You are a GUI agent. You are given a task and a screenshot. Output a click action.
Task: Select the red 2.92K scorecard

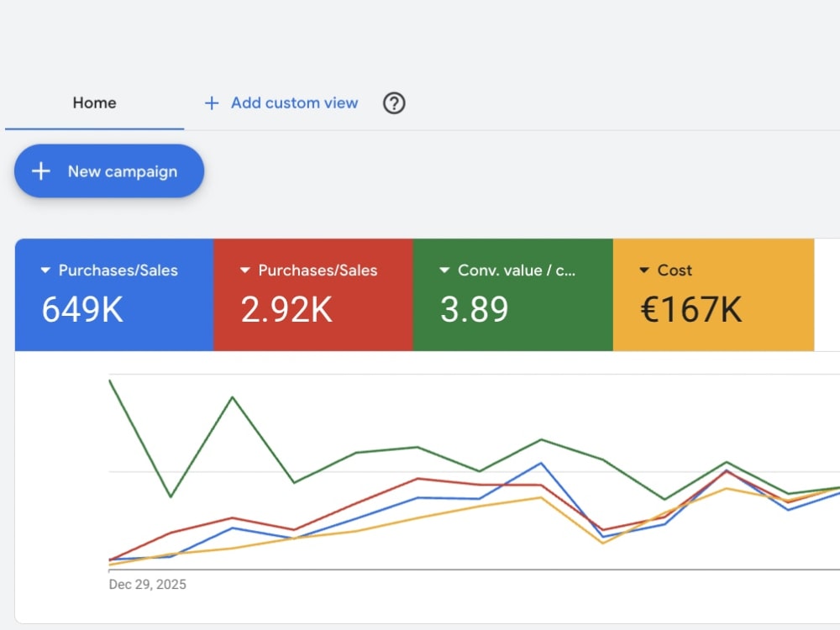point(313,295)
